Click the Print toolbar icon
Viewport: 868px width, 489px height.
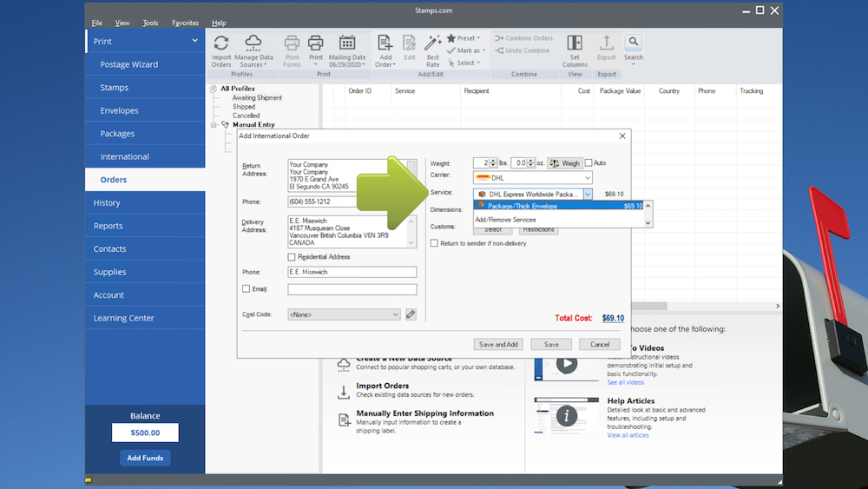click(316, 43)
